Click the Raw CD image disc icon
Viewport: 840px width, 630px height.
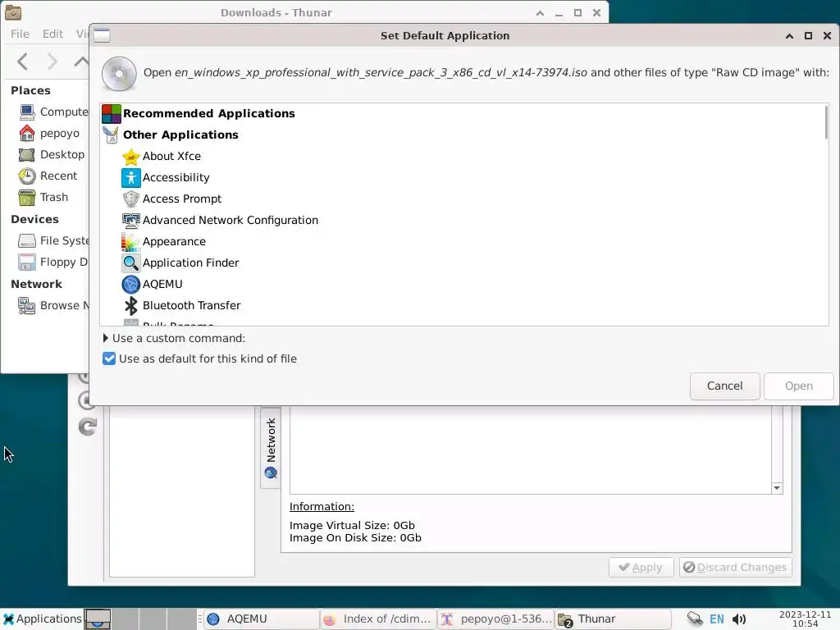point(119,73)
